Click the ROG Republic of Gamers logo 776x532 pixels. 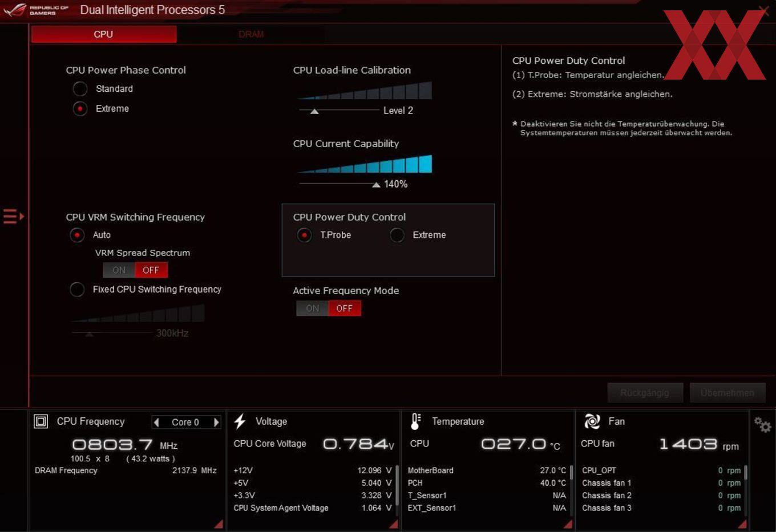(35, 10)
